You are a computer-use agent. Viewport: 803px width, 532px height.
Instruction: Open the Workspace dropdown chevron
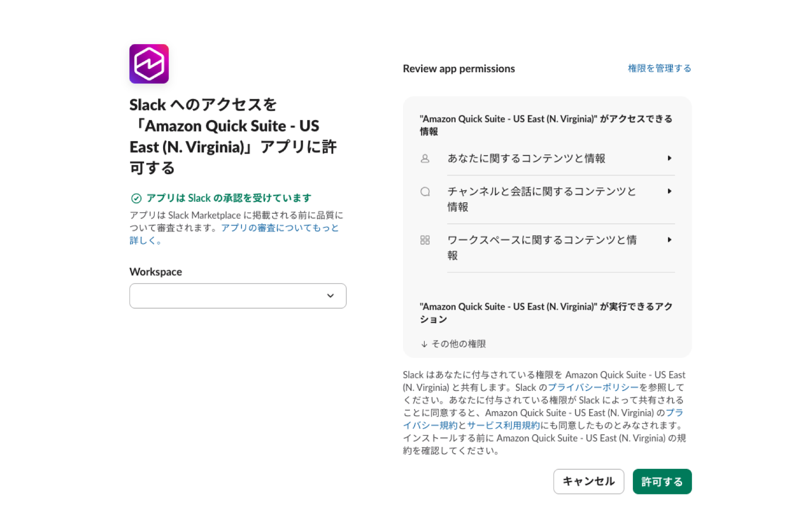(x=330, y=296)
